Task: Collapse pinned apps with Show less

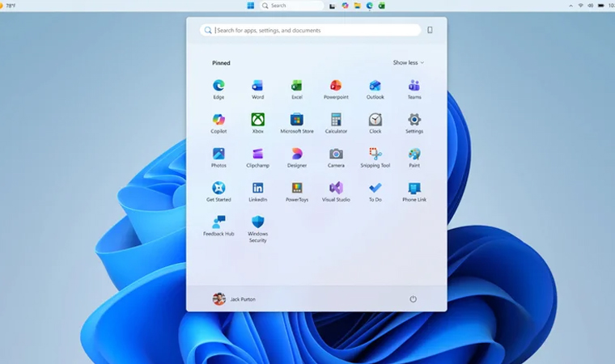Action: (409, 63)
